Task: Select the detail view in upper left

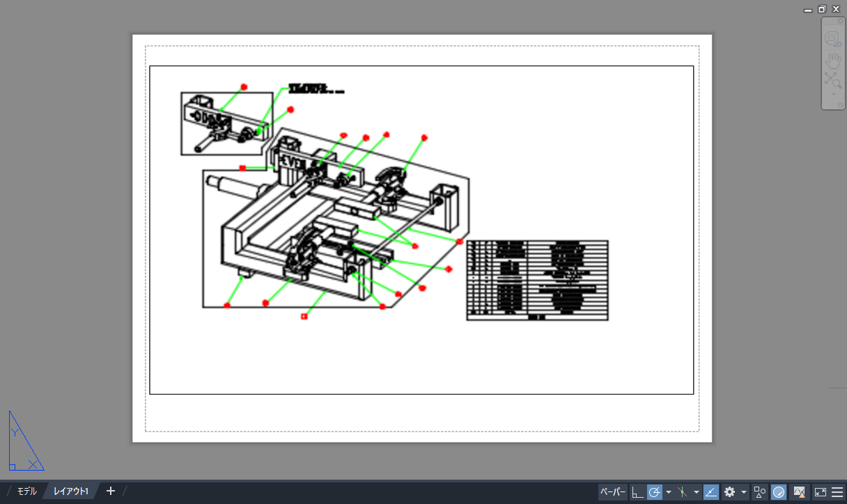Action: coord(226,123)
